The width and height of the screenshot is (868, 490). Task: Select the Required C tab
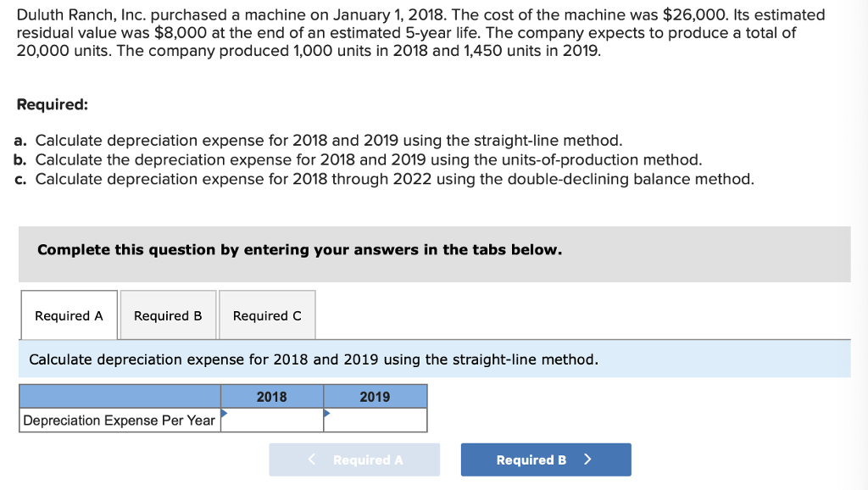267,315
